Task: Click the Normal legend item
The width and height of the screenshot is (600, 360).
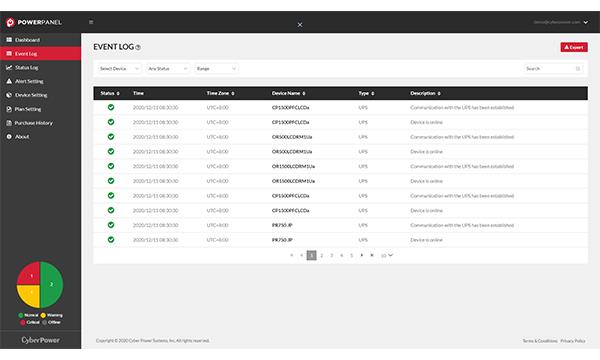Action: (x=28, y=315)
